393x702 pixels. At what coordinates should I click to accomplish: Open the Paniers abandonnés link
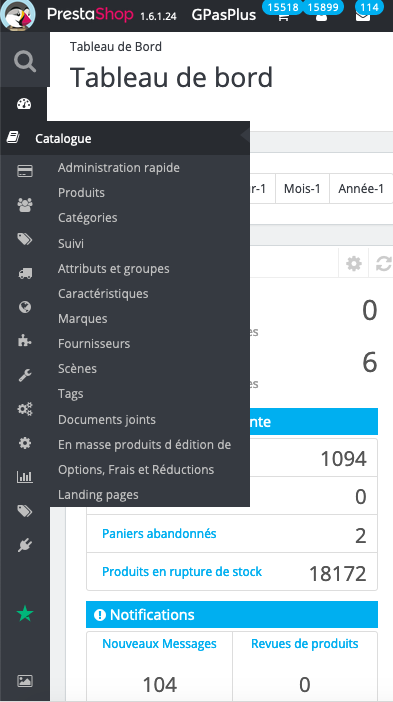click(159, 534)
